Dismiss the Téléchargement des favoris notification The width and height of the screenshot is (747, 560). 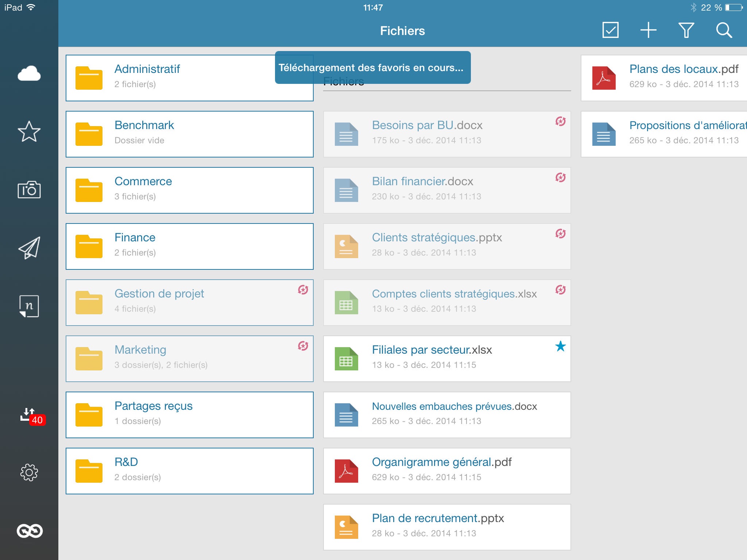(372, 68)
